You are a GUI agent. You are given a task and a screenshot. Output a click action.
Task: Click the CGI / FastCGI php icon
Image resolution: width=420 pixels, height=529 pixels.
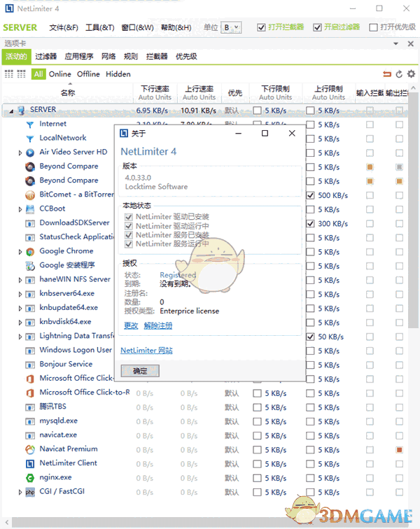coord(30,492)
